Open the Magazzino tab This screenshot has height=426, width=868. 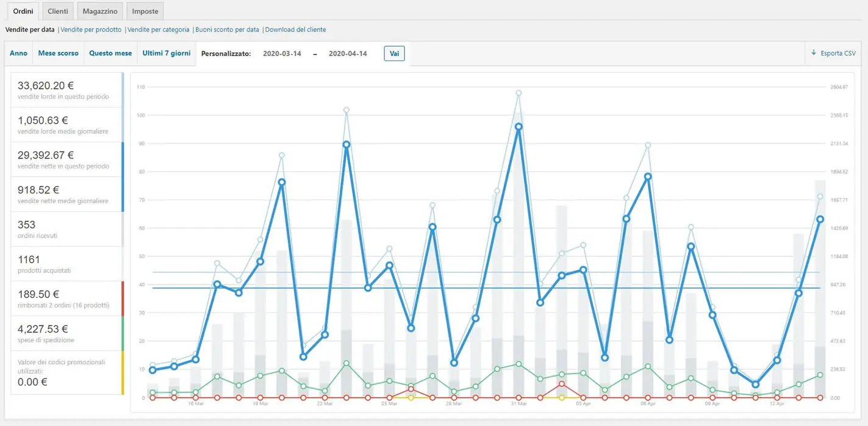coord(100,11)
